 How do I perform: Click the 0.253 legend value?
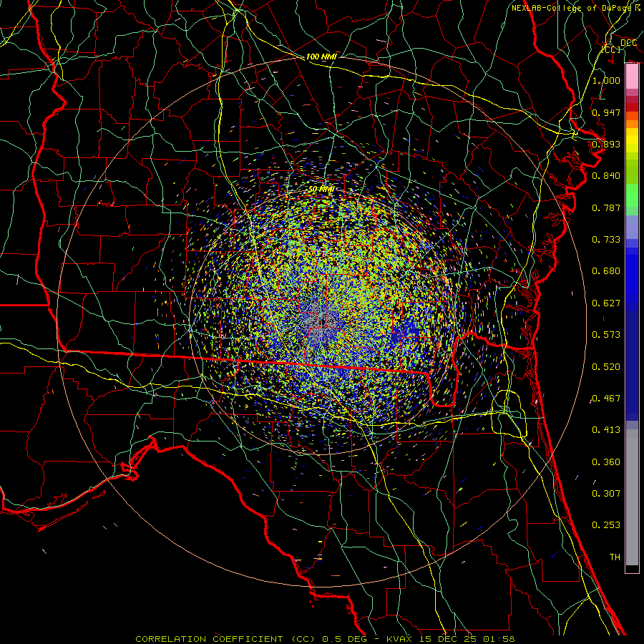click(606, 525)
